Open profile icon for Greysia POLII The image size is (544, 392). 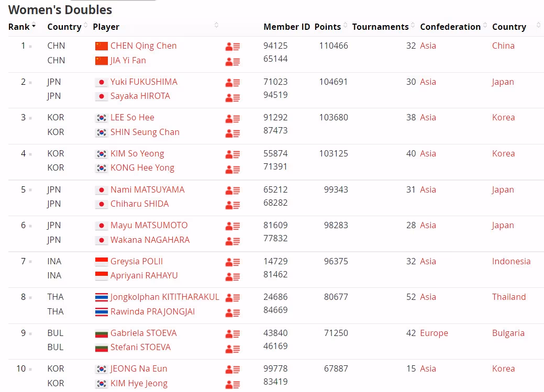232,262
